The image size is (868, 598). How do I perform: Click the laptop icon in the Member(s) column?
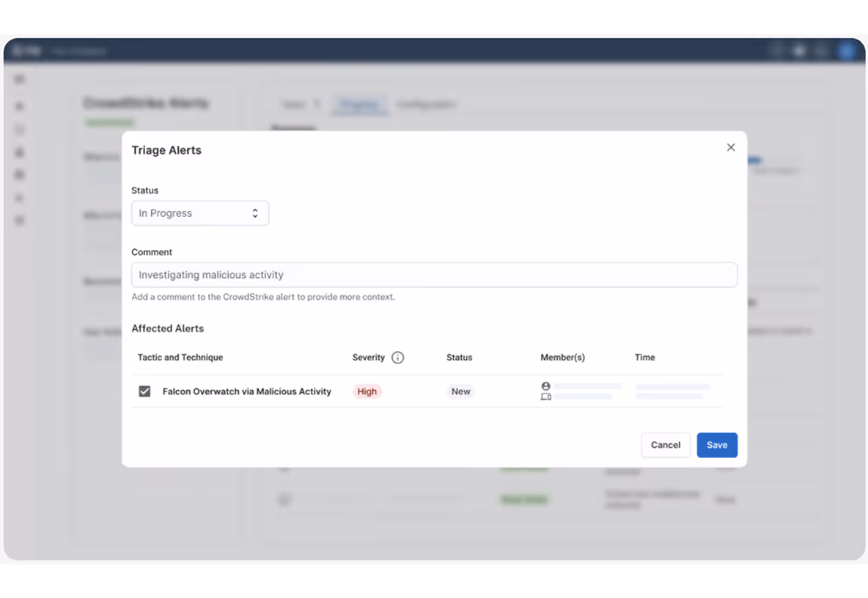coord(545,396)
